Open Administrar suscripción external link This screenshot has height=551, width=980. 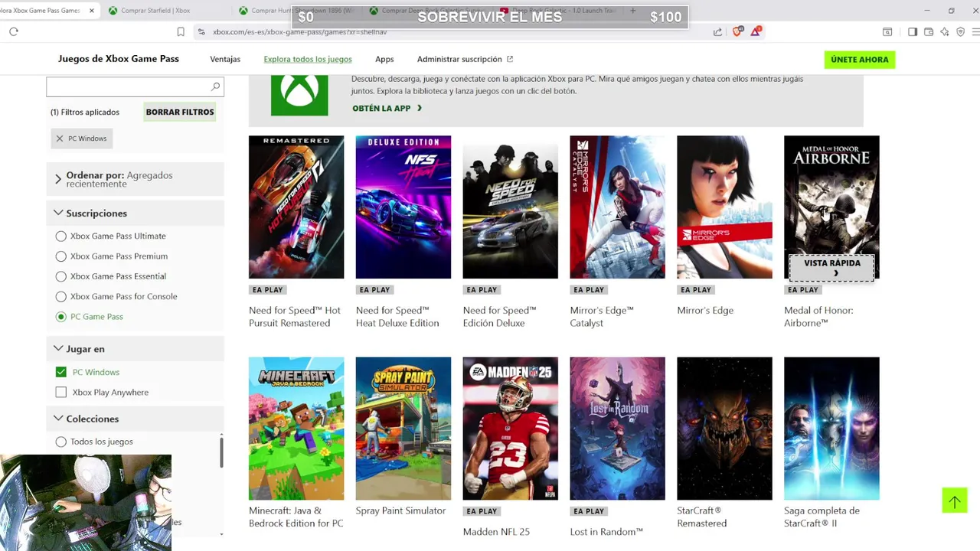465,59
